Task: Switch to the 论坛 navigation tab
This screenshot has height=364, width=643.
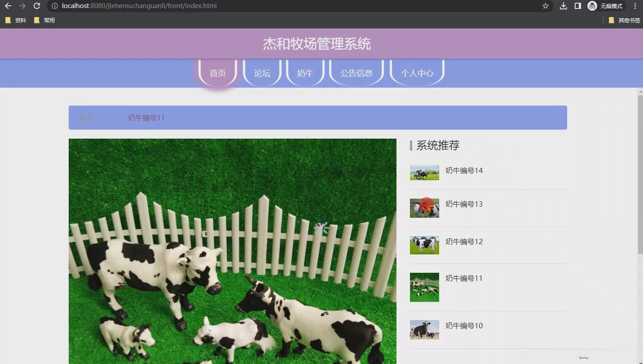Action: (262, 73)
